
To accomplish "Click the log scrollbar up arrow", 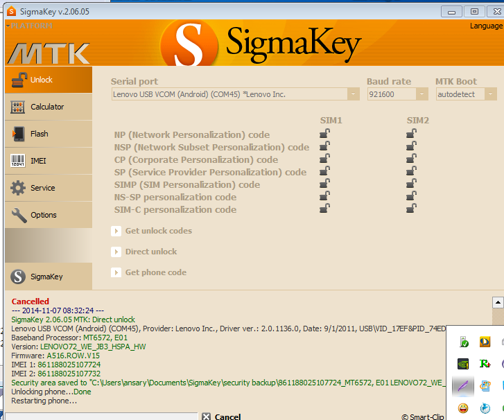I will 498,302.
